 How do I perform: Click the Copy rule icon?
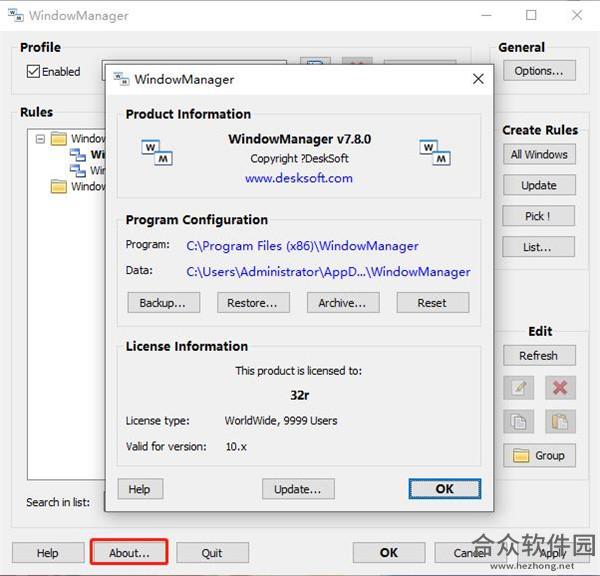(x=518, y=421)
